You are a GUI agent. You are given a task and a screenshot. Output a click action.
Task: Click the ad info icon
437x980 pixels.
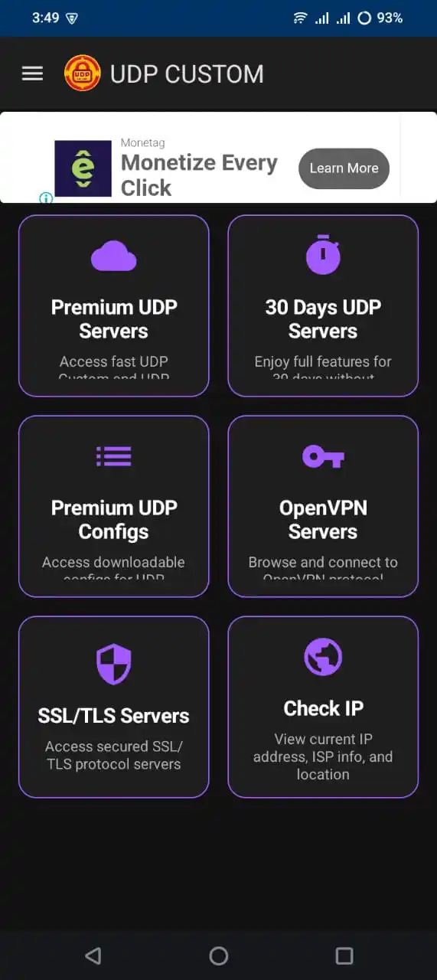point(46,198)
